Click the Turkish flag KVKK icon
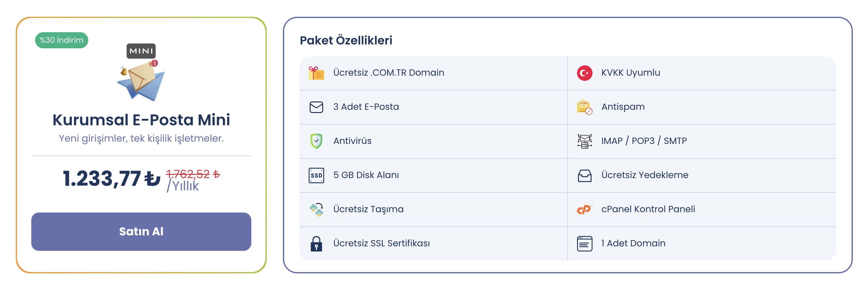 [x=584, y=73]
